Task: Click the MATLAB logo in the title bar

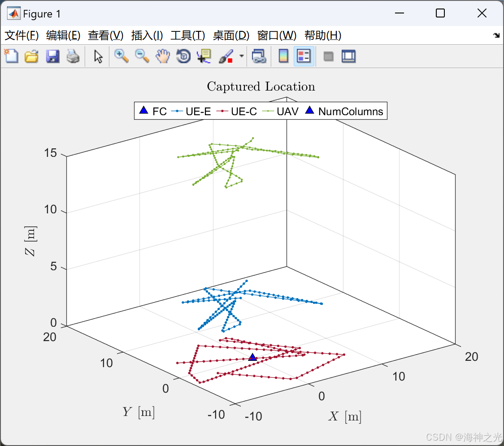Action: pyautogui.click(x=13, y=13)
